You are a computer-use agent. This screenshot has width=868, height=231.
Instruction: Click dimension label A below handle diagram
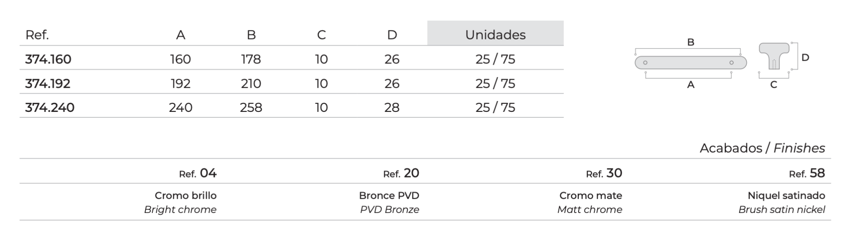[x=691, y=85]
